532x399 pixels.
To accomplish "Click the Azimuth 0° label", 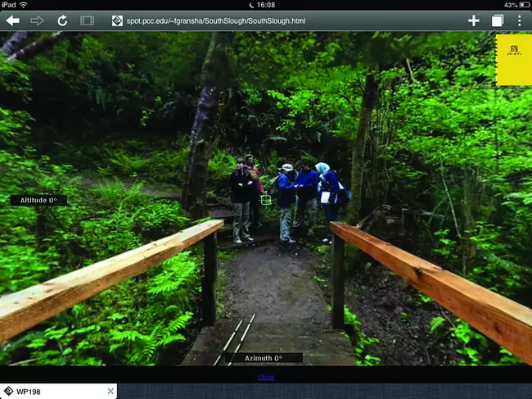I will point(263,358).
